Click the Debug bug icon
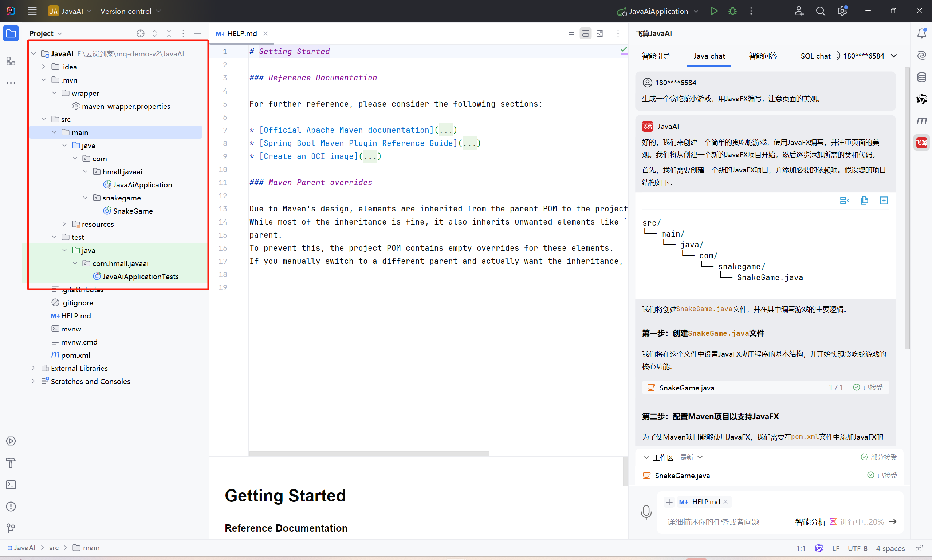 tap(732, 11)
